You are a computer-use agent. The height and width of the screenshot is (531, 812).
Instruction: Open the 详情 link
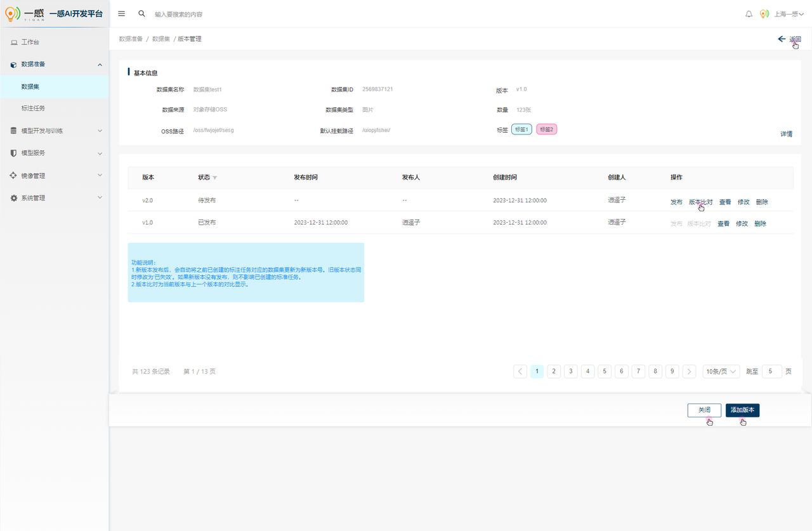click(786, 134)
